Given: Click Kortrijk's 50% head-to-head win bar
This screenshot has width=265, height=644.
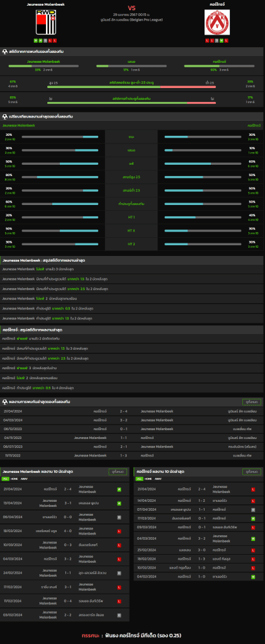Looking at the screenshot, I should 219,65.
